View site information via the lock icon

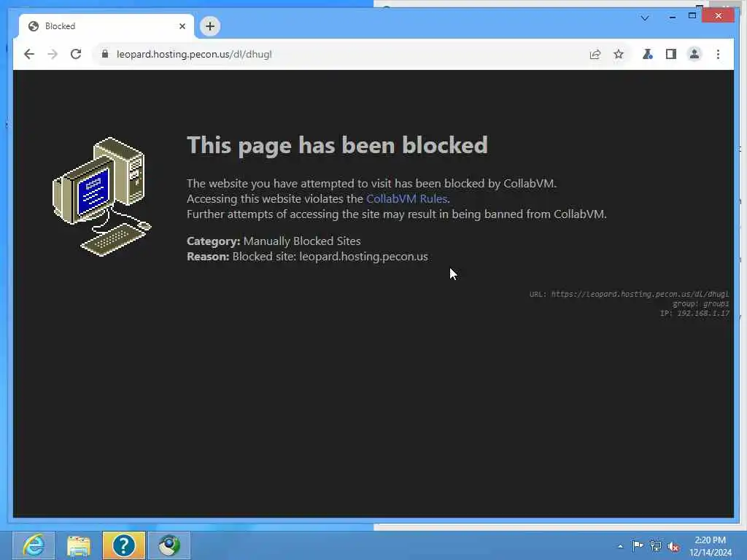coord(105,54)
